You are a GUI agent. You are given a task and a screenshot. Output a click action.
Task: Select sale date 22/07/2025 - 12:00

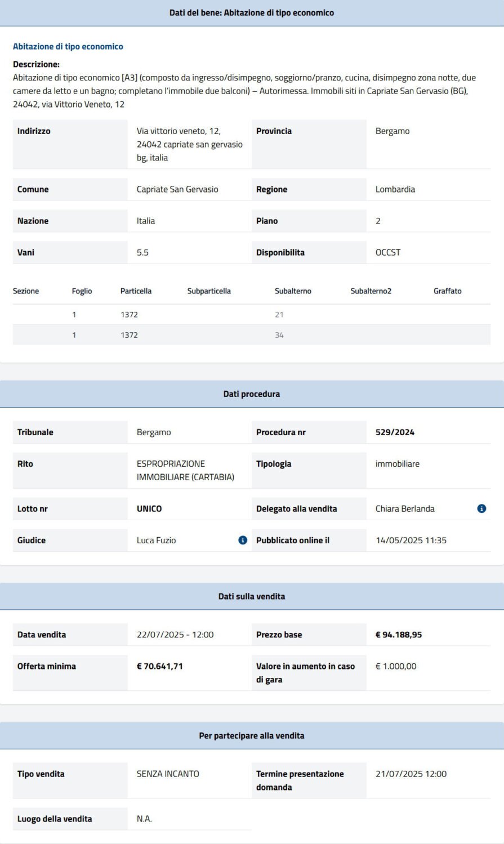(x=175, y=635)
